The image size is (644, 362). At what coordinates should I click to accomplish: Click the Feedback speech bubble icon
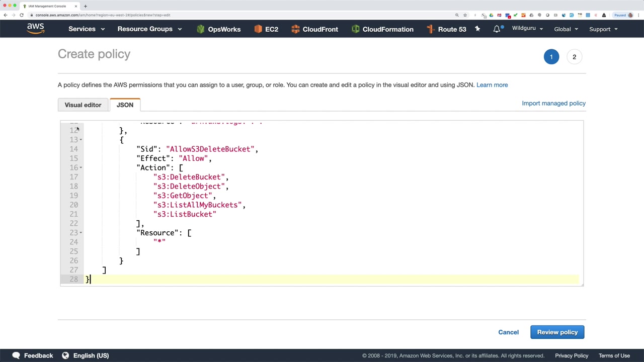pyautogui.click(x=16, y=355)
